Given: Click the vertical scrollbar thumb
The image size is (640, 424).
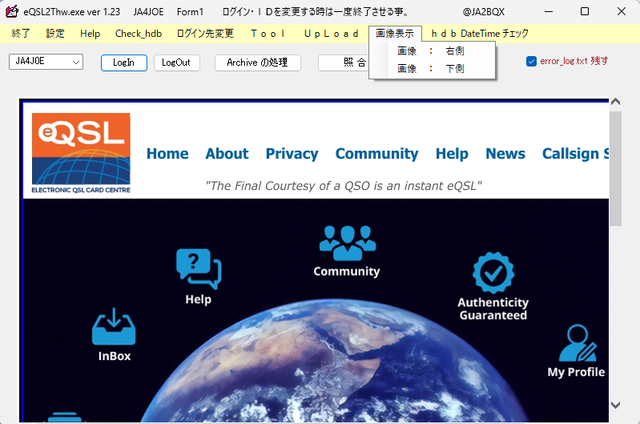Looking at the screenshot, I should [x=616, y=168].
